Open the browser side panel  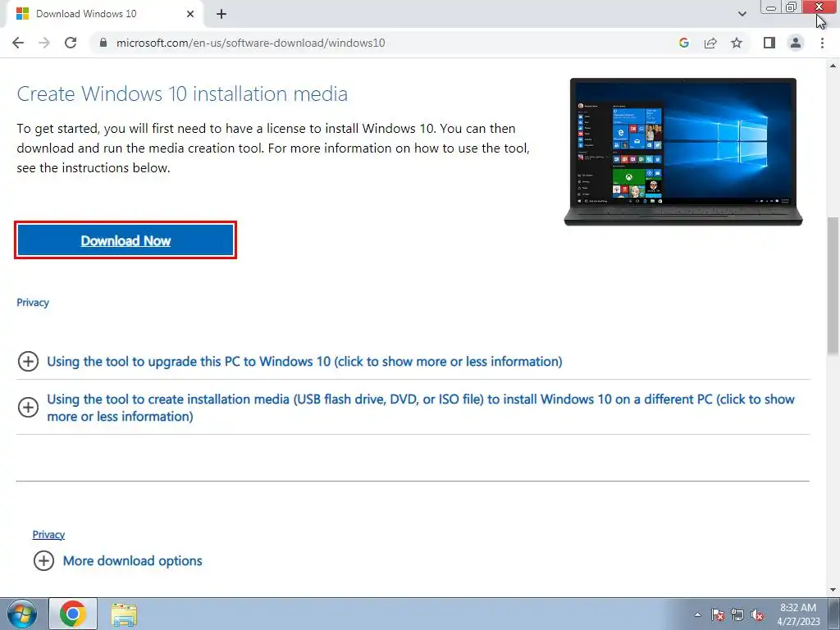(x=769, y=43)
